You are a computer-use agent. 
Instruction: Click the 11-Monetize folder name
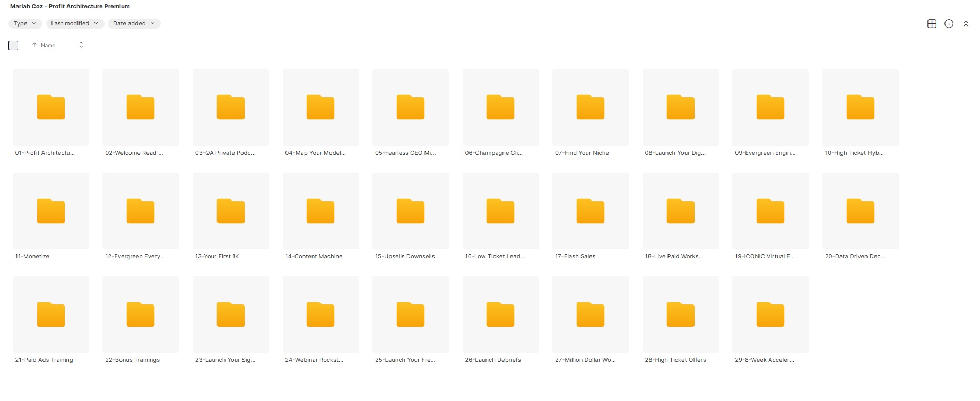tap(32, 256)
